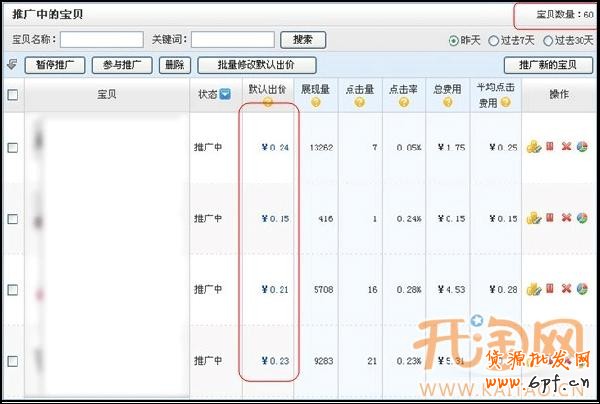The image size is (600, 404).
Task: Check the checkbox for the first row item
Action: pos(13,148)
